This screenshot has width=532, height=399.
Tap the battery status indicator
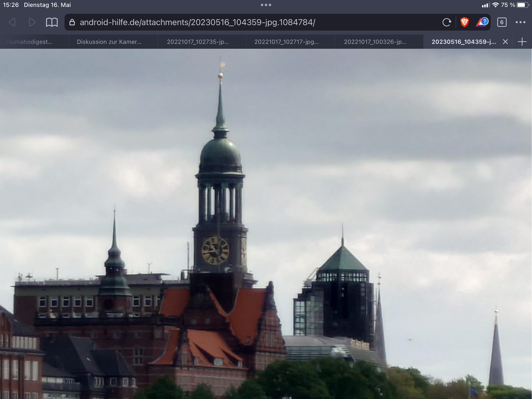[x=523, y=5]
